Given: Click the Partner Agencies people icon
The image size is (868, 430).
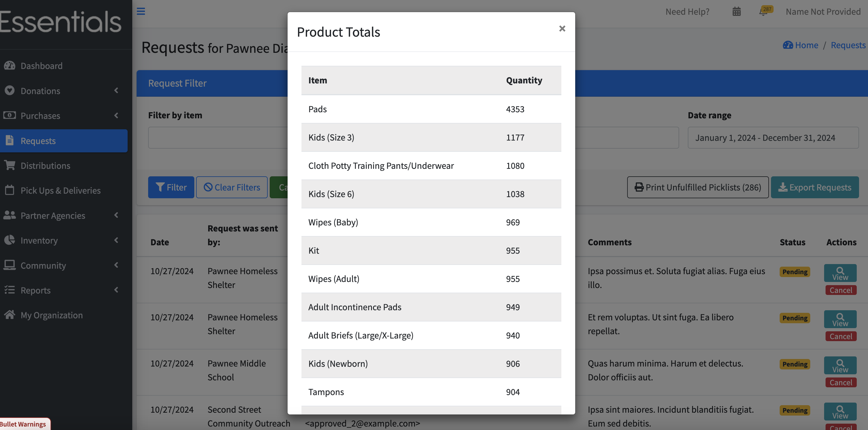Looking at the screenshot, I should click(10, 215).
